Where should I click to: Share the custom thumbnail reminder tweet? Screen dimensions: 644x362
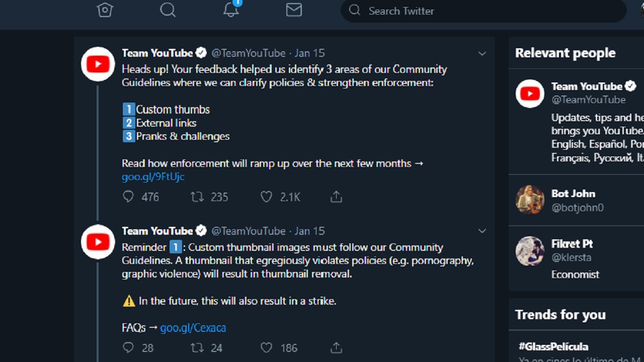[336, 347]
